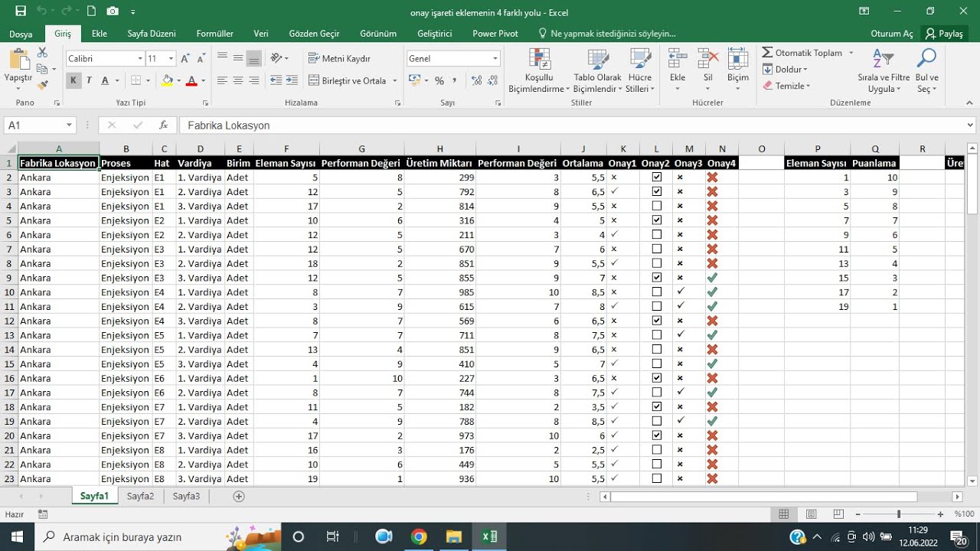
Task: Click the Oturum Aç sign-in link
Action: tap(892, 34)
